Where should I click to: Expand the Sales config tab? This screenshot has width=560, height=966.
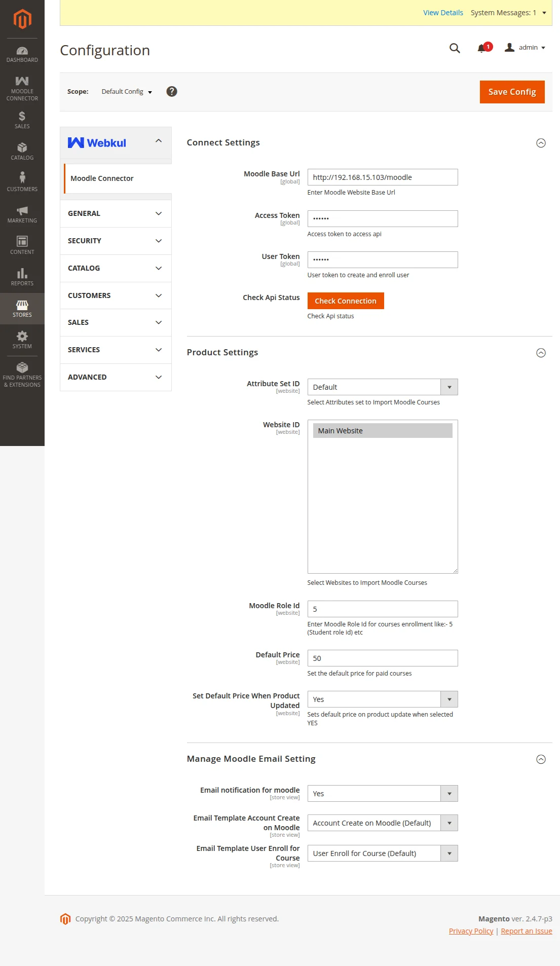(116, 322)
